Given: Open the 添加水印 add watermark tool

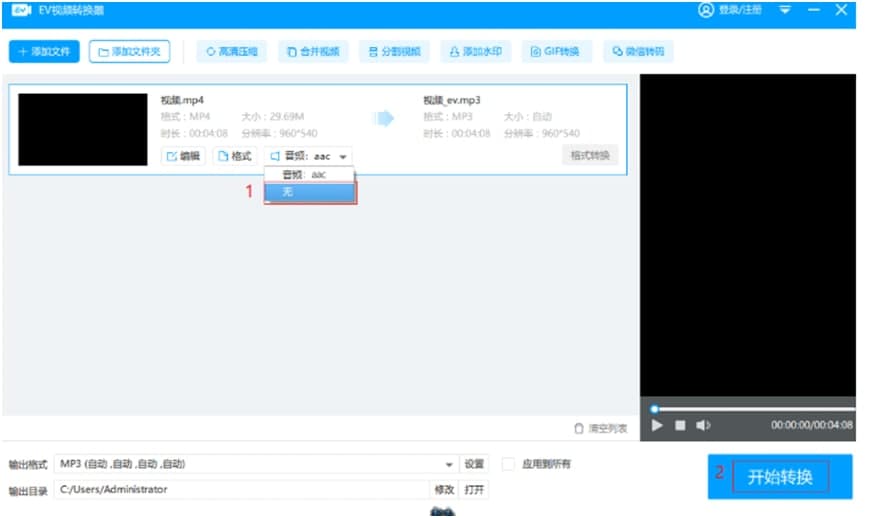Looking at the screenshot, I should 476,52.
